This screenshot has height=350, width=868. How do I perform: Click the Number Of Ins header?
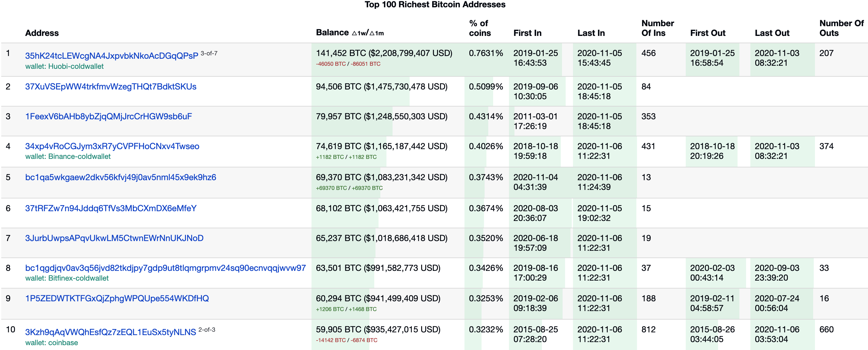[x=657, y=28]
